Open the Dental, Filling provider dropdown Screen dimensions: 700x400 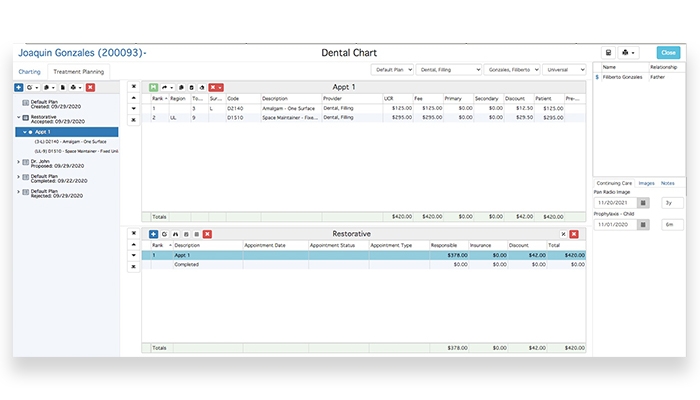(x=449, y=70)
